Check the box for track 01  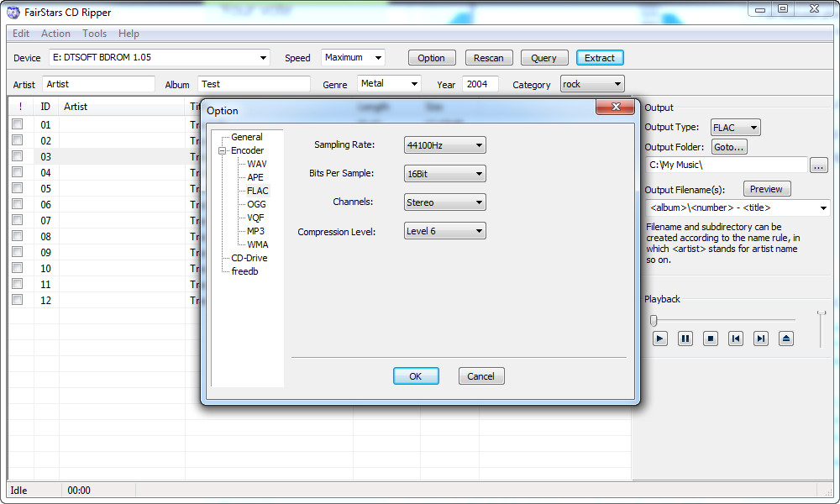pyautogui.click(x=17, y=124)
